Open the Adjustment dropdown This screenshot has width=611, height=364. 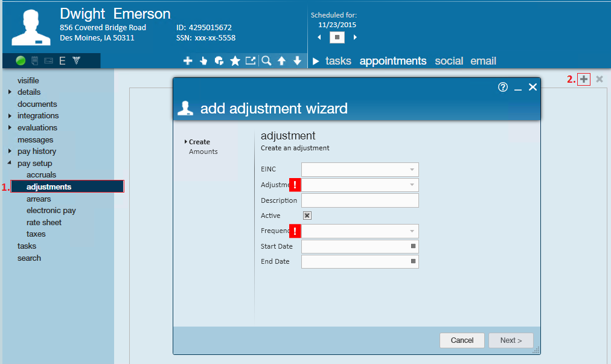click(412, 185)
